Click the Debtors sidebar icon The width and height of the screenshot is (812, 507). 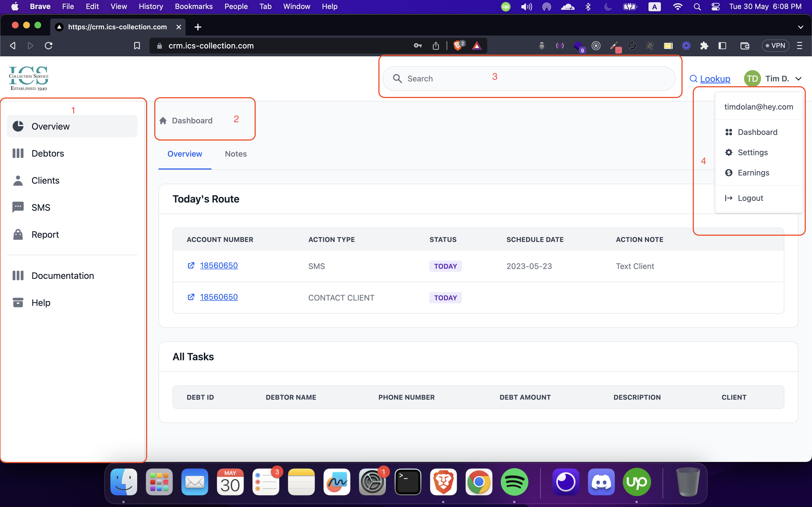click(18, 153)
